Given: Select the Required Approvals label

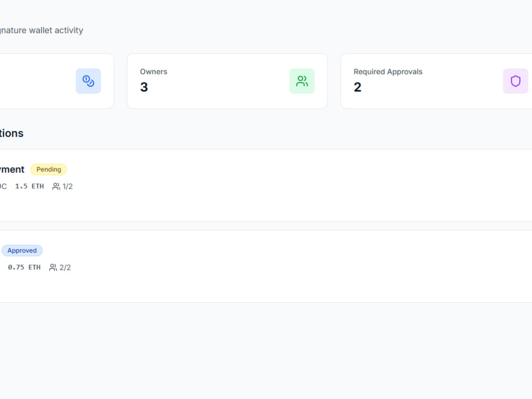Looking at the screenshot, I should pos(388,72).
